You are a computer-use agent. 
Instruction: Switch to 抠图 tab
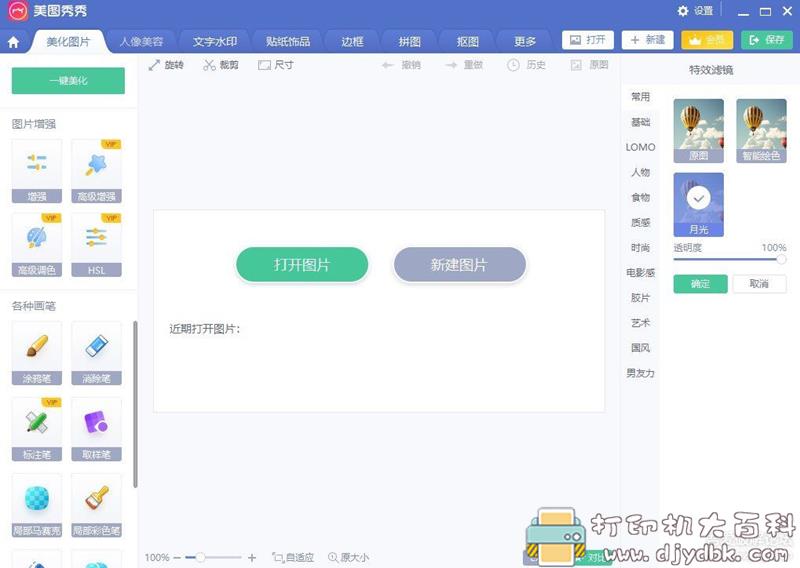click(468, 42)
